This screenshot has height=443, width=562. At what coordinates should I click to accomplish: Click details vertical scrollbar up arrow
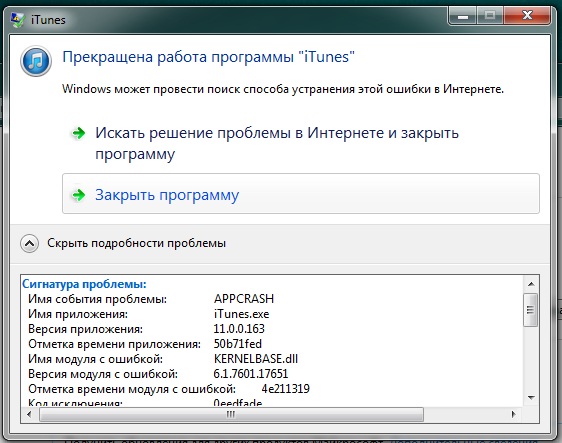[531, 284]
